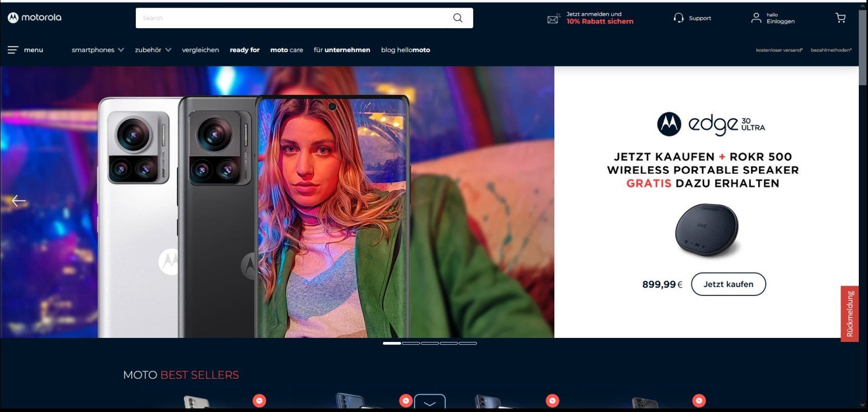Viewport: 868px width, 412px height.
Task: Jump to the last carousel slide indicator
Action: [467, 344]
